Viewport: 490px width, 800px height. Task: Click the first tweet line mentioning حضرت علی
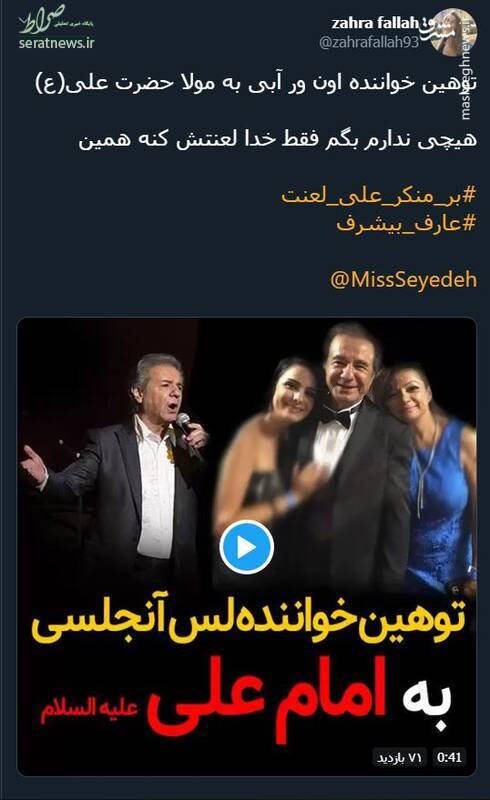pyautogui.click(x=256, y=83)
